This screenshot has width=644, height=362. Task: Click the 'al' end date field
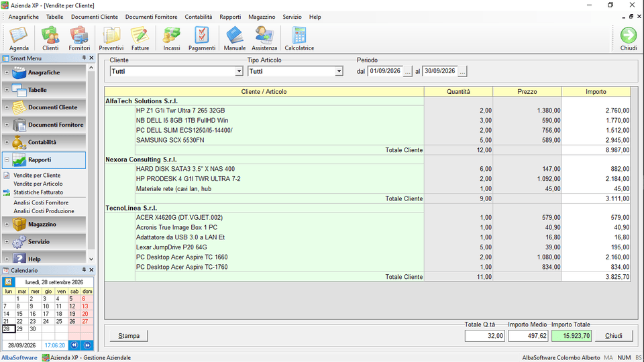click(x=440, y=71)
